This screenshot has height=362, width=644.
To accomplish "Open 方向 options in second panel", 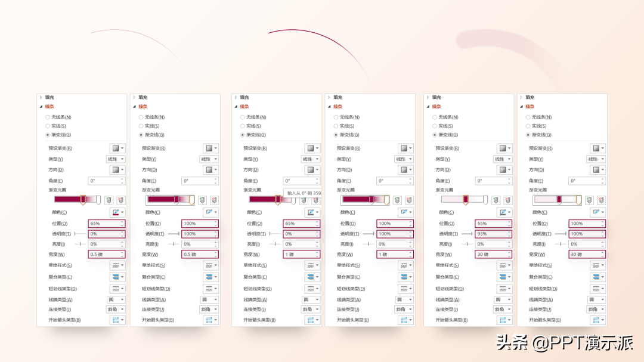I will coord(211,170).
